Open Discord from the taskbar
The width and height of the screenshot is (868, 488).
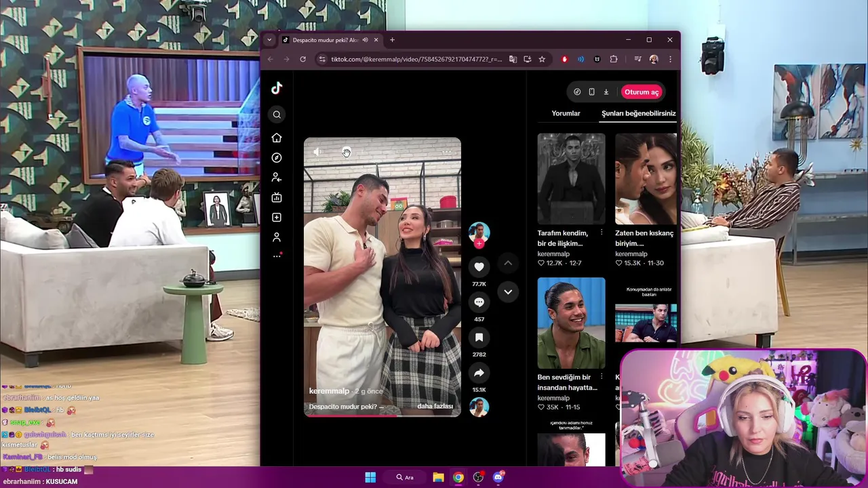coord(498,477)
